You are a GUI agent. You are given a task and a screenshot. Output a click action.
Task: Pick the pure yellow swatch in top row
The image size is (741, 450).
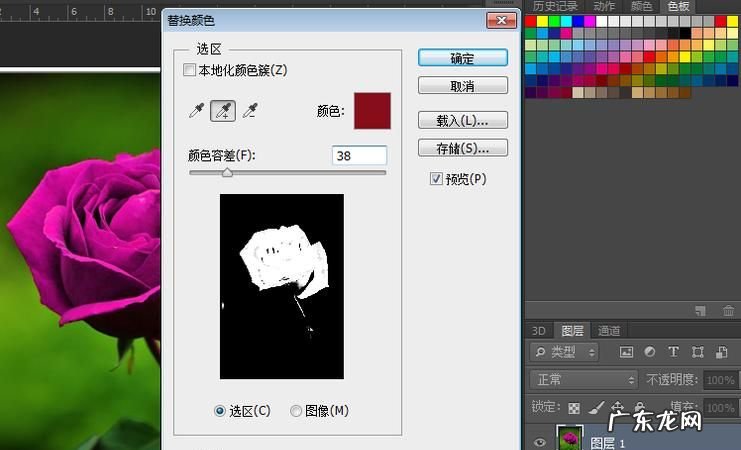(x=542, y=21)
